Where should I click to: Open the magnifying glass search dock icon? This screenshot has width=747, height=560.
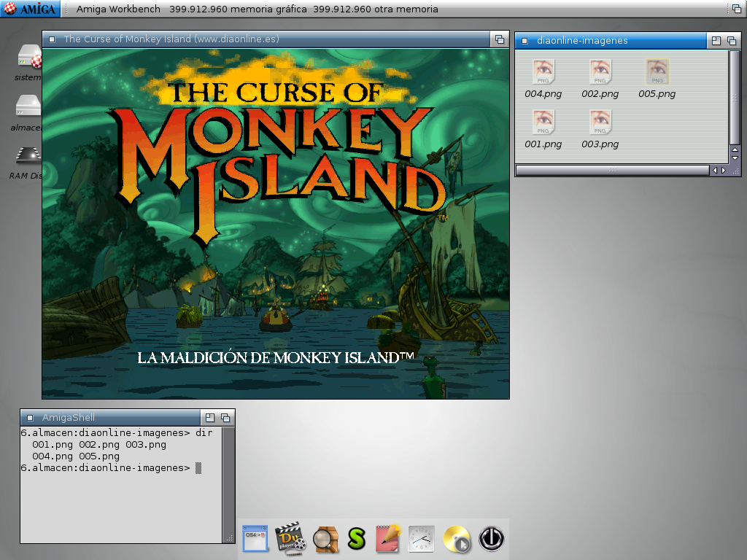(x=325, y=540)
